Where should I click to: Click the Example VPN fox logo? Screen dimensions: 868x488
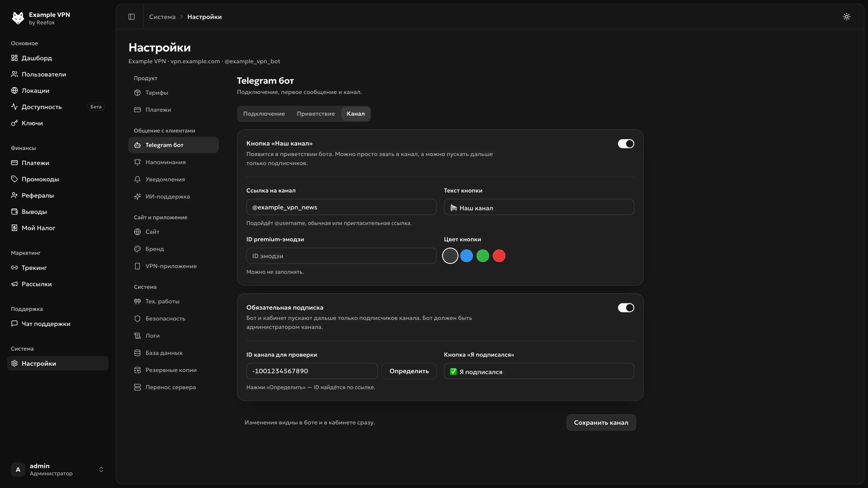(18, 18)
